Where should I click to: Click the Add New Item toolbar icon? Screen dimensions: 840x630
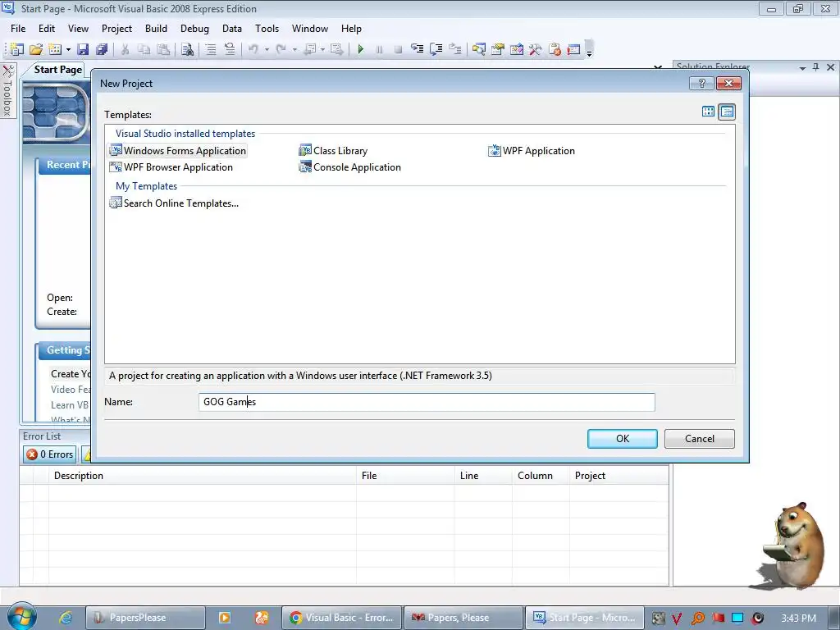point(55,49)
